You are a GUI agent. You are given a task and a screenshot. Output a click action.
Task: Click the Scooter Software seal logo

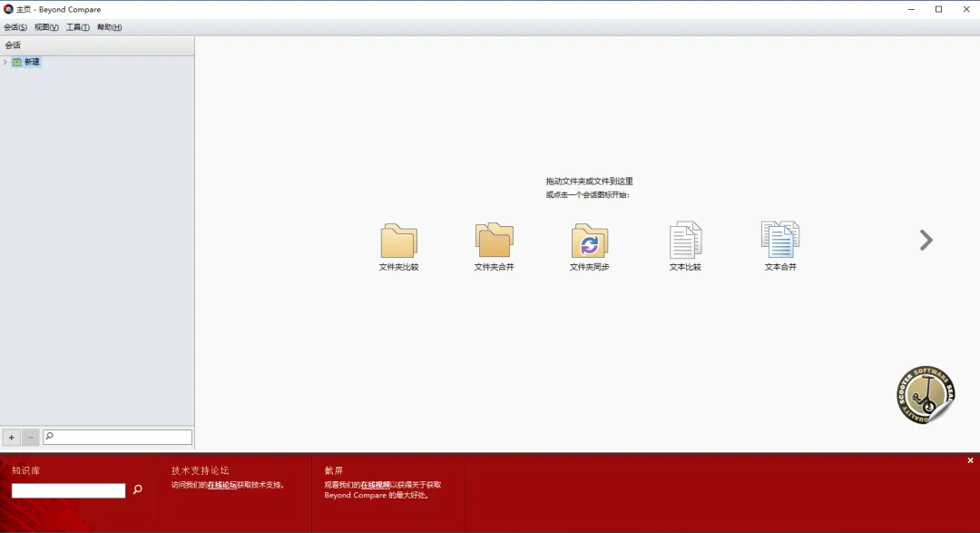[926, 395]
